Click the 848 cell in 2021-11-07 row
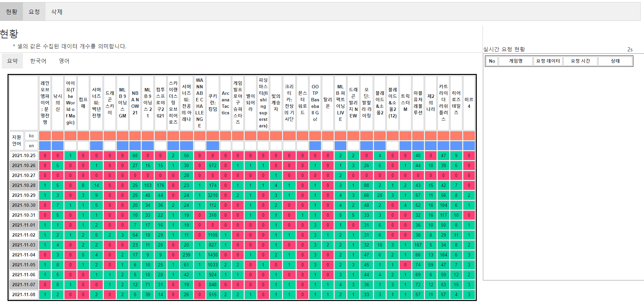The image size is (644, 302). [x=213, y=285]
